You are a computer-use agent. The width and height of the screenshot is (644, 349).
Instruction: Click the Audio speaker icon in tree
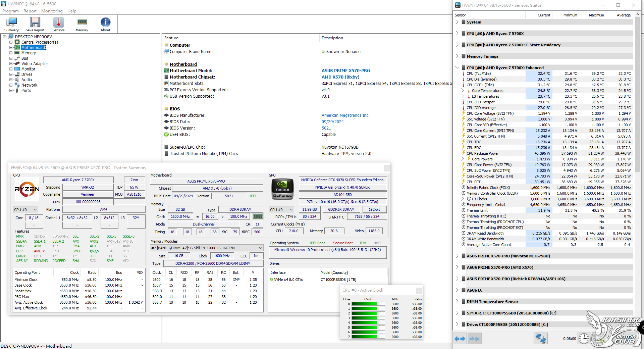point(17,80)
